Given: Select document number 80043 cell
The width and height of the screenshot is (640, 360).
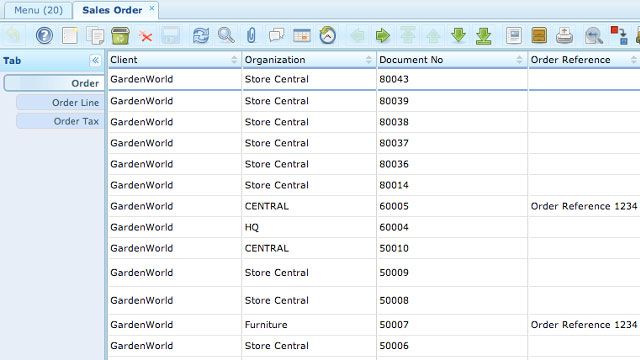Looking at the screenshot, I should coord(452,79).
